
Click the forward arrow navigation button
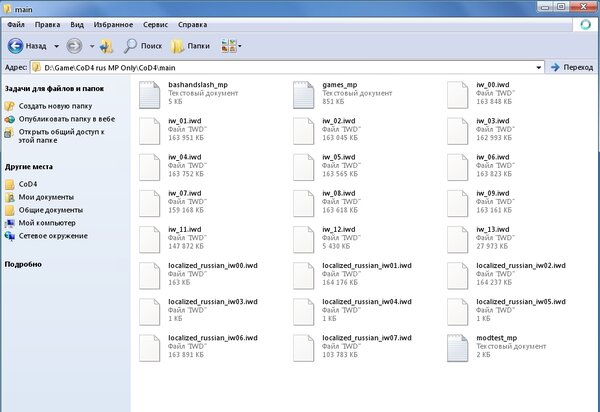(75, 45)
